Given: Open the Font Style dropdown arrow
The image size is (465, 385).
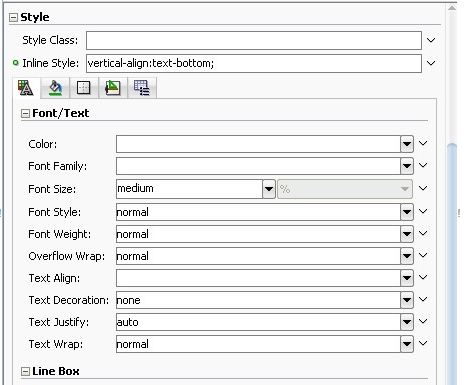Looking at the screenshot, I should [x=407, y=212].
